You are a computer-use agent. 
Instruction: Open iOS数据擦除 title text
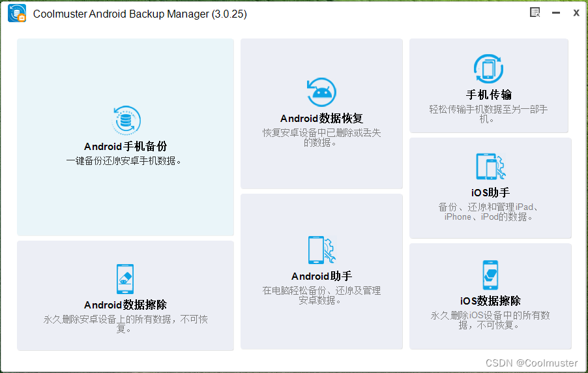[x=490, y=301]
